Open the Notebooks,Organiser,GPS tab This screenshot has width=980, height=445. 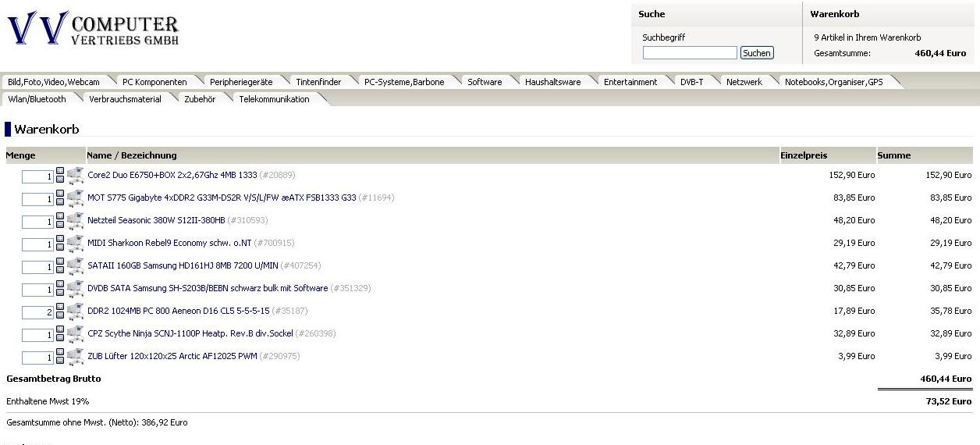click(x=834, y=82)
